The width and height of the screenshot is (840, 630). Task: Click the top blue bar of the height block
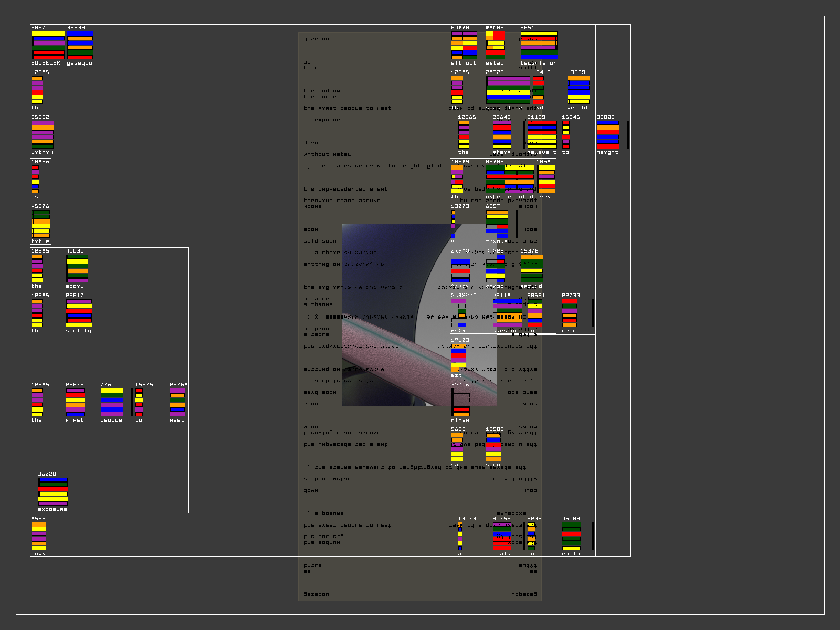click(607, 123)
